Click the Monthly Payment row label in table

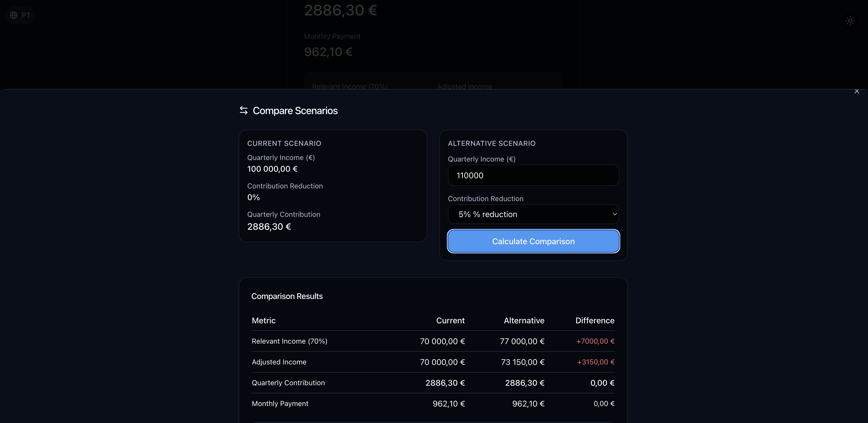280,404
